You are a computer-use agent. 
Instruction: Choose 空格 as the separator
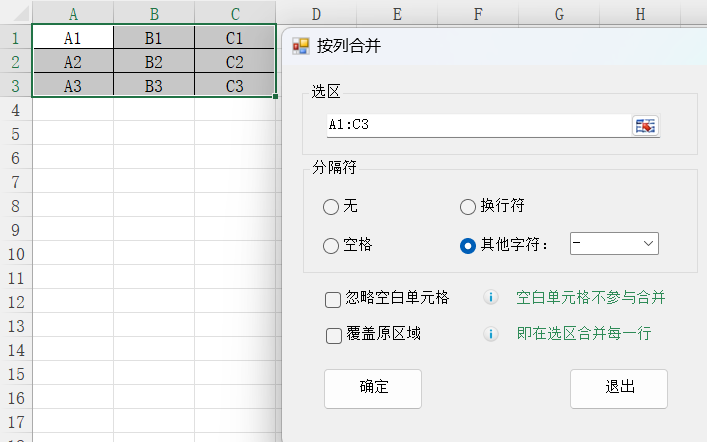(331, 245)
